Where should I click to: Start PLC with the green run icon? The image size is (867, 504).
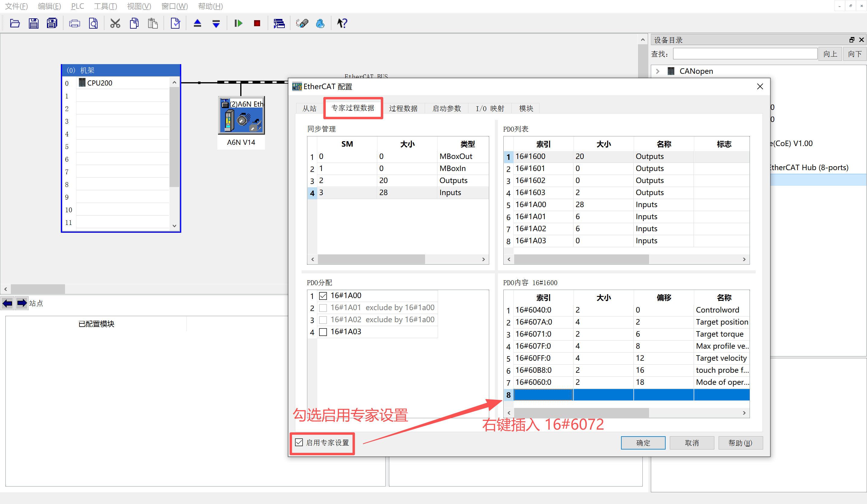(238, 23)
